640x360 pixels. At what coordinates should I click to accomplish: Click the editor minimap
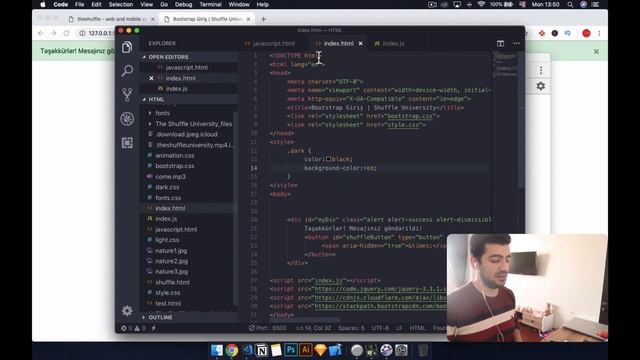(505, 64)
